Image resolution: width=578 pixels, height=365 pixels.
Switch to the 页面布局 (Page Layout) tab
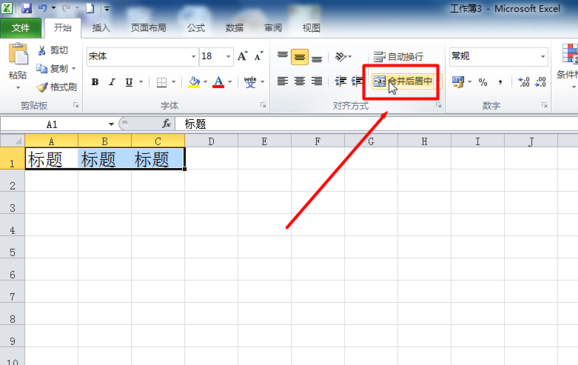(x=149, y=28)
